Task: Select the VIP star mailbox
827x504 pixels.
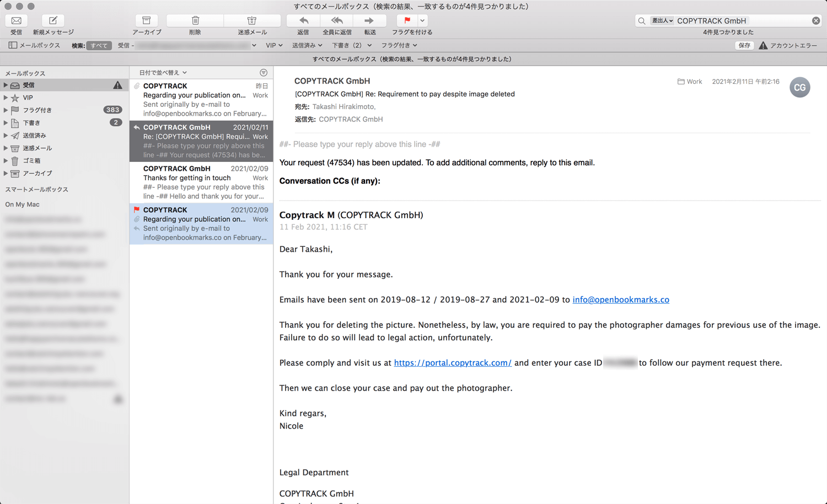Action: pyautogui.click(x=65, y=97)
